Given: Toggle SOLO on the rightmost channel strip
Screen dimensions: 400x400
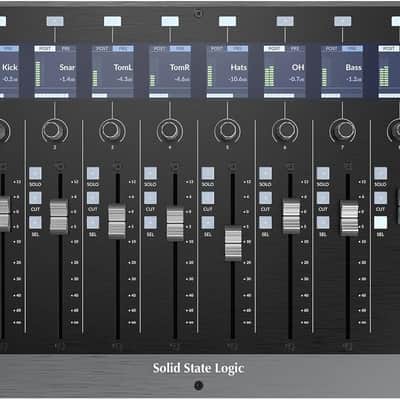Looking at the screenshot, I should click(x=381, y=173).
